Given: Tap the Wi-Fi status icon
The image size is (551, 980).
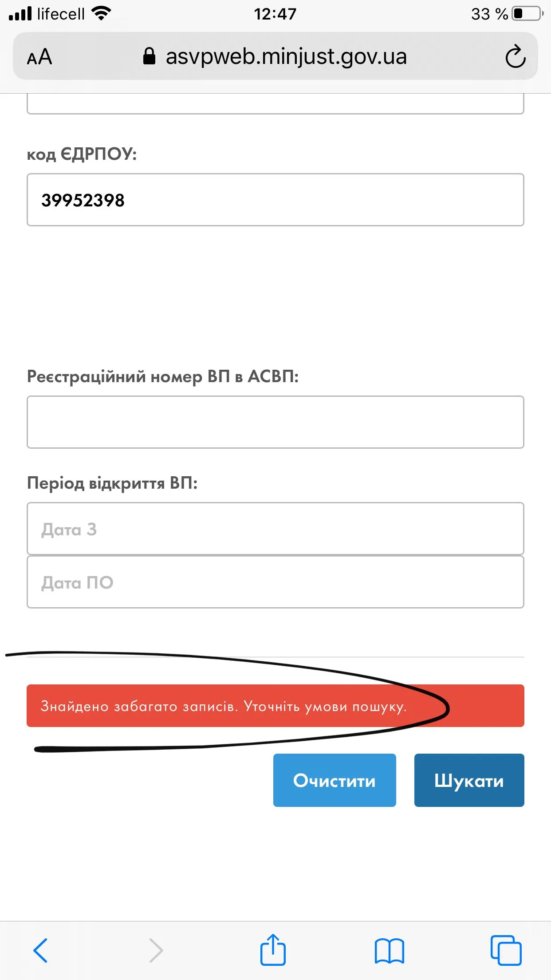Looking at the screenshot, I should (101, 14).
